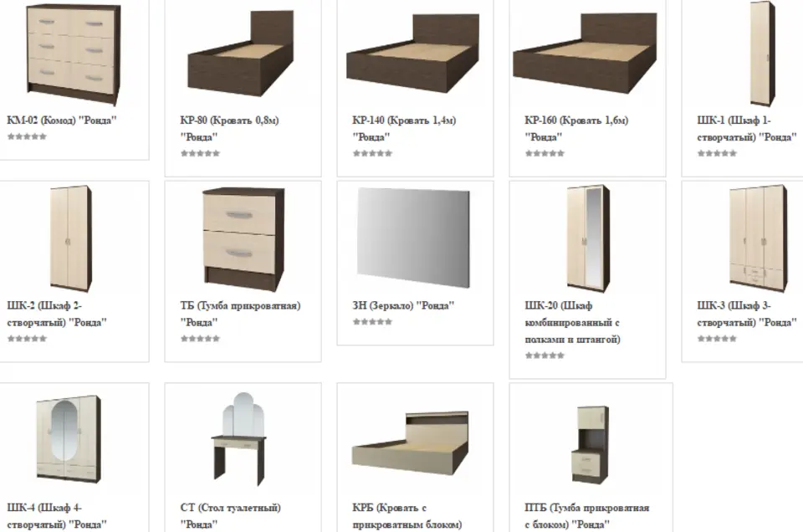
Task: Click the ТБ bedside table thumbnail
Action: (x=243, y=238)
